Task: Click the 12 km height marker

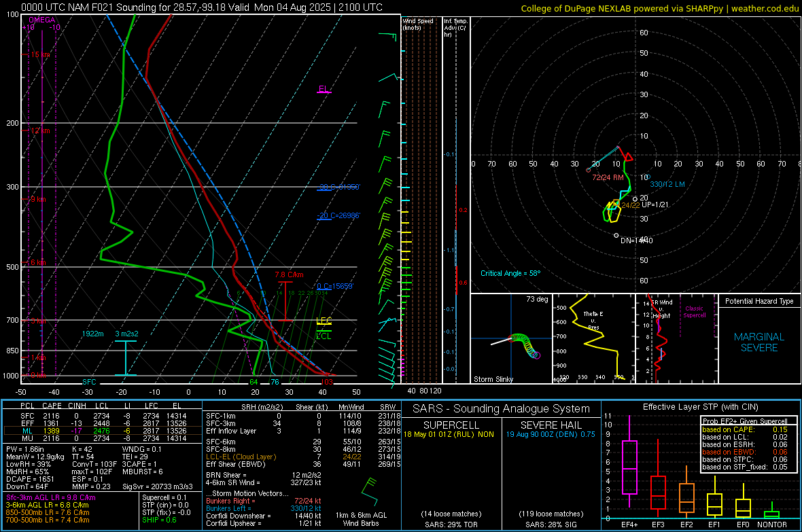Action: click(40, 130)
